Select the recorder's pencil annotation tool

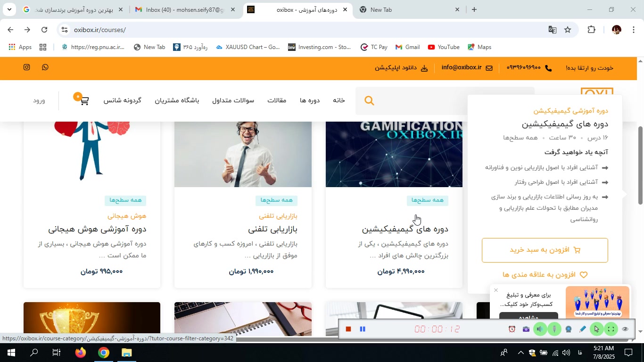click(x=583, y=329)
